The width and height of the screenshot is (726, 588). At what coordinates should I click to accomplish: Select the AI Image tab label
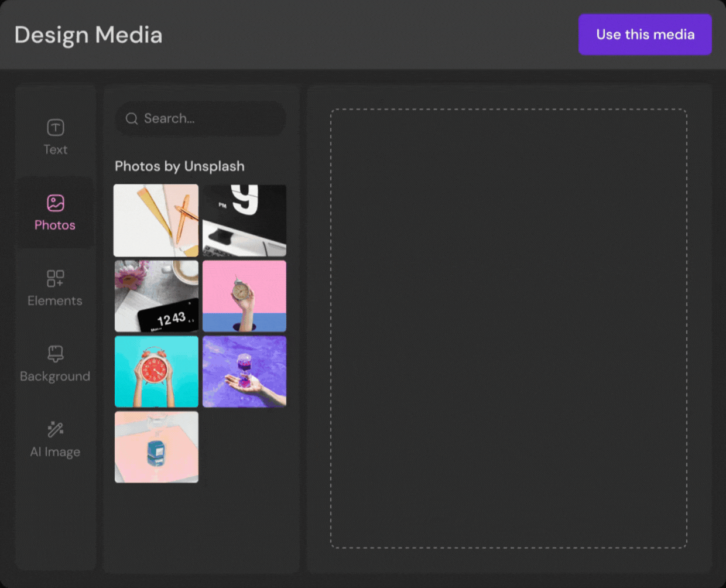pyautogui.click(x=55, y=452)
